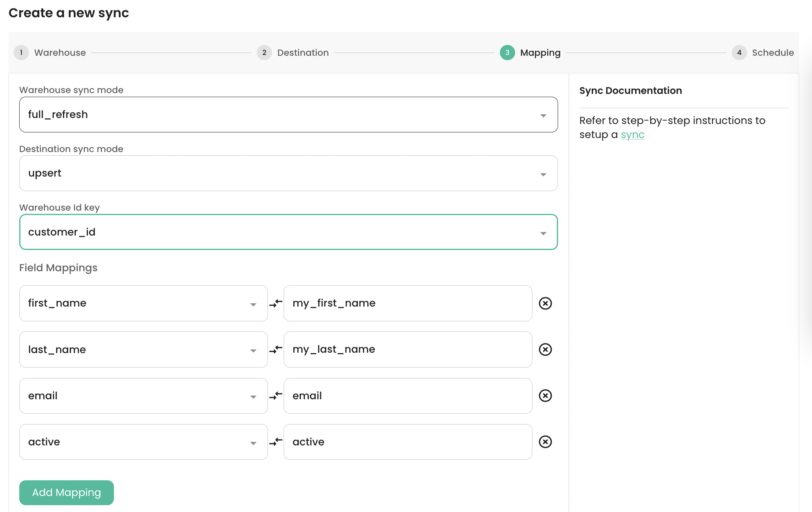This screenshot has height=512, width=812.
Task: Remove the active field mapping
Action: 545,442
